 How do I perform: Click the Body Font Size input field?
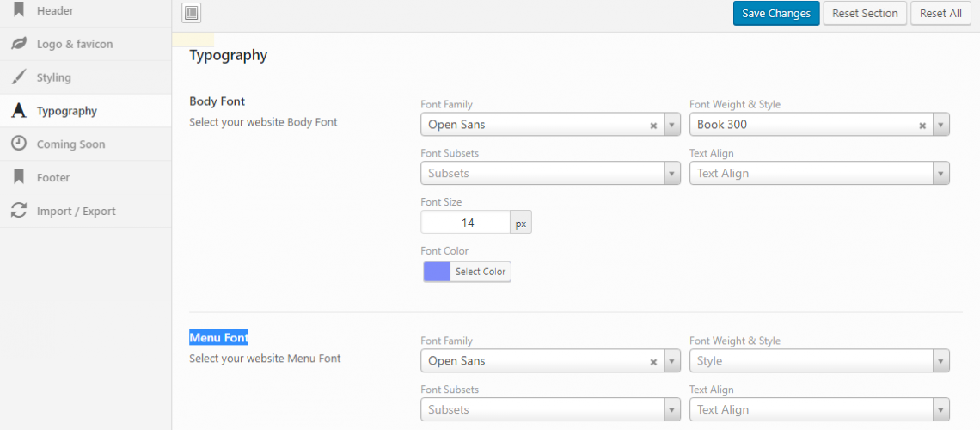466,223
